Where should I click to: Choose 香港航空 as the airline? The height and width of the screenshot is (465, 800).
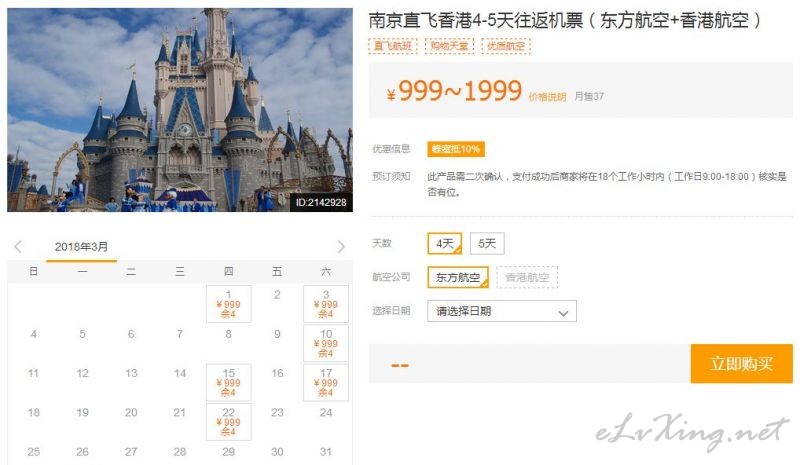[527, 277]
